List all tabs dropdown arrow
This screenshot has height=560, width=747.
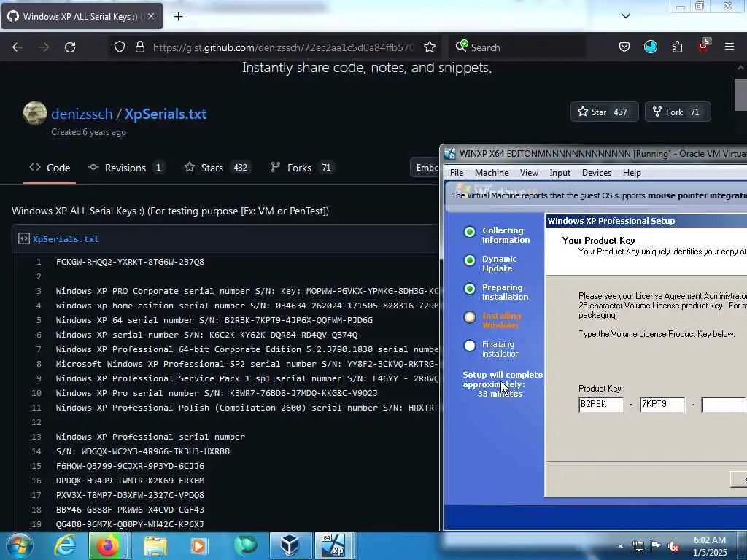[625, 16]
